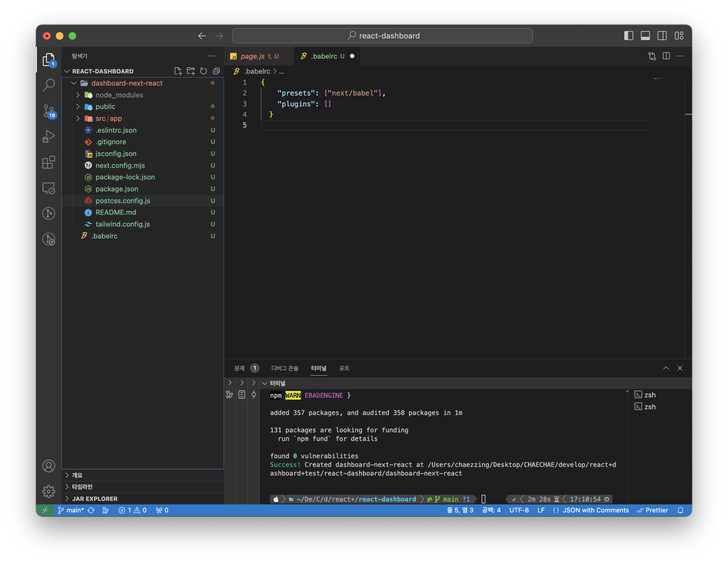The height and width of the screenshot is (564, 728).
Task: Click New File icon in explorer header
Action: pos(178,71)
